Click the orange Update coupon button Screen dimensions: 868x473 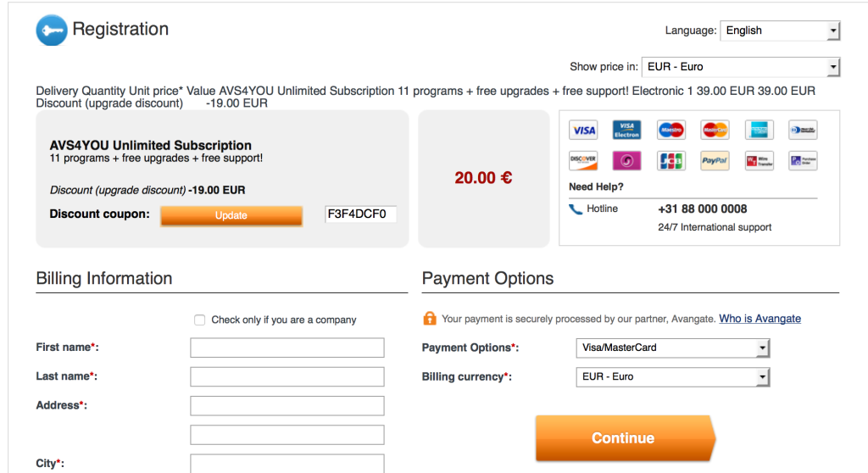coord(231,215)
